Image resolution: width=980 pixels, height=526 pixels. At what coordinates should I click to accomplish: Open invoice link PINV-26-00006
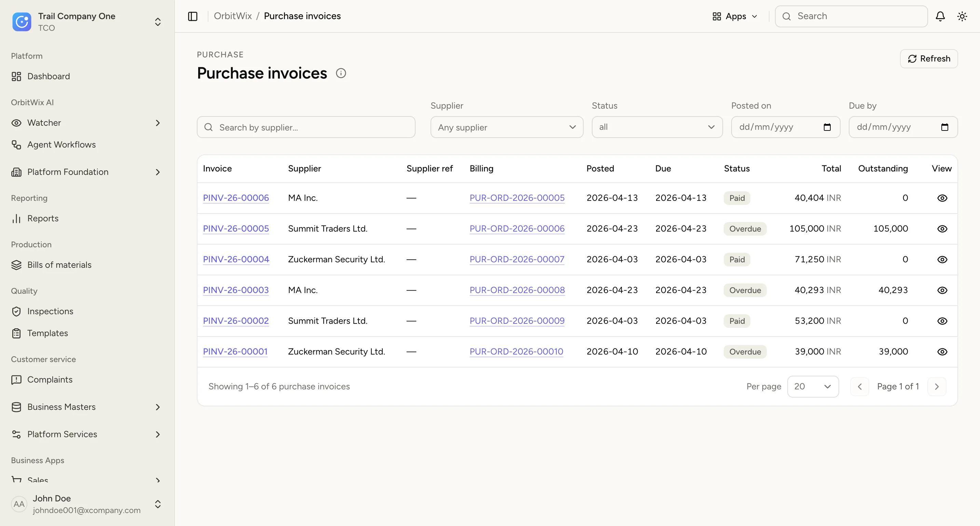point(236,198)
